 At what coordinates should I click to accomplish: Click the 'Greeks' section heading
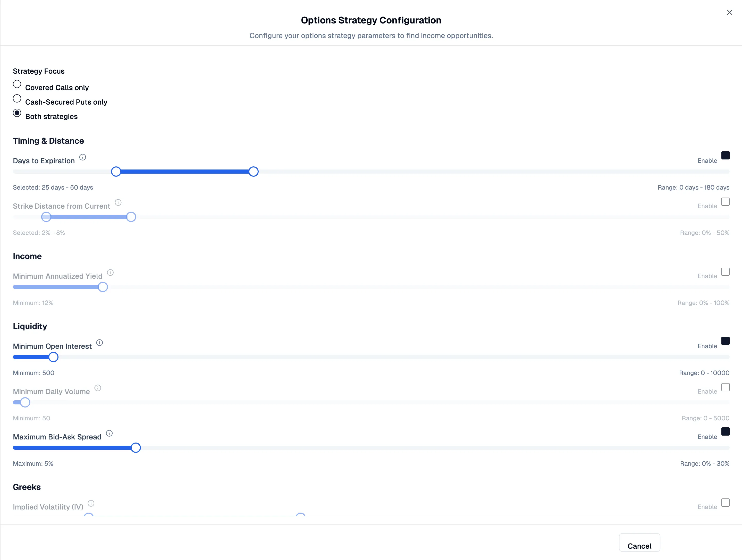(x=27, y=487)
